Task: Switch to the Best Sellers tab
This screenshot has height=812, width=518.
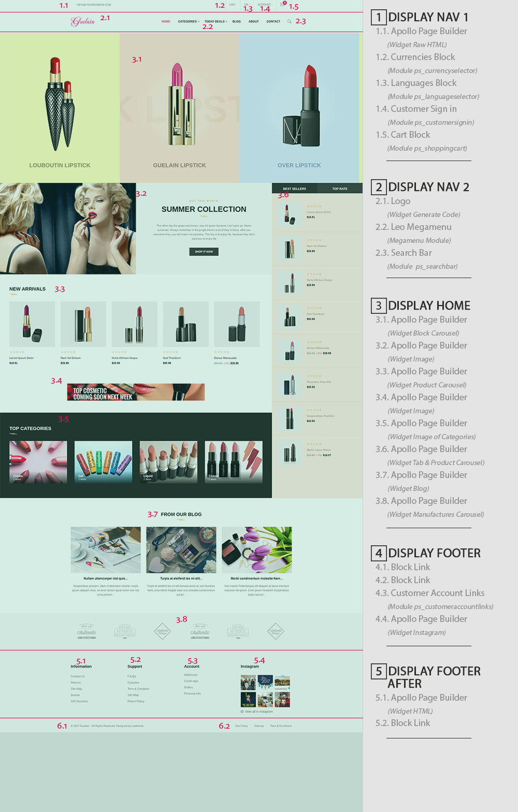Action: 295,189
